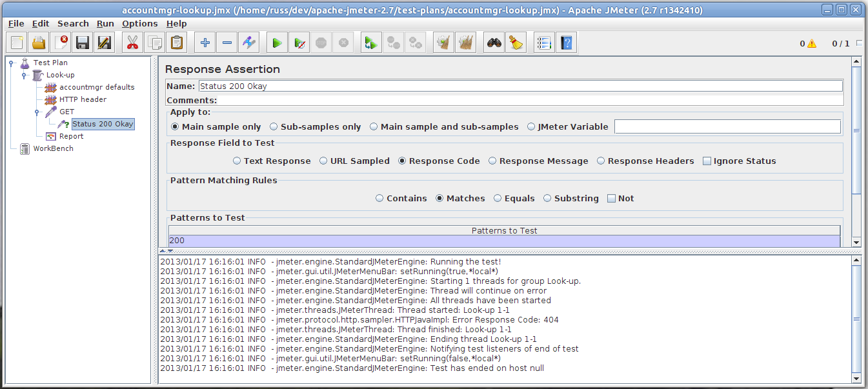
Task: Click the Name input field
Action: click(x=520, y=86)
